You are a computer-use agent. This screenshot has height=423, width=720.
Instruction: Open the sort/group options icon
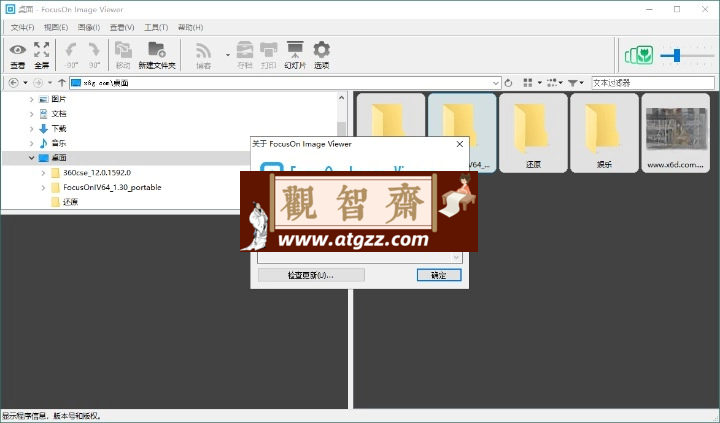(x=552, y=83)
